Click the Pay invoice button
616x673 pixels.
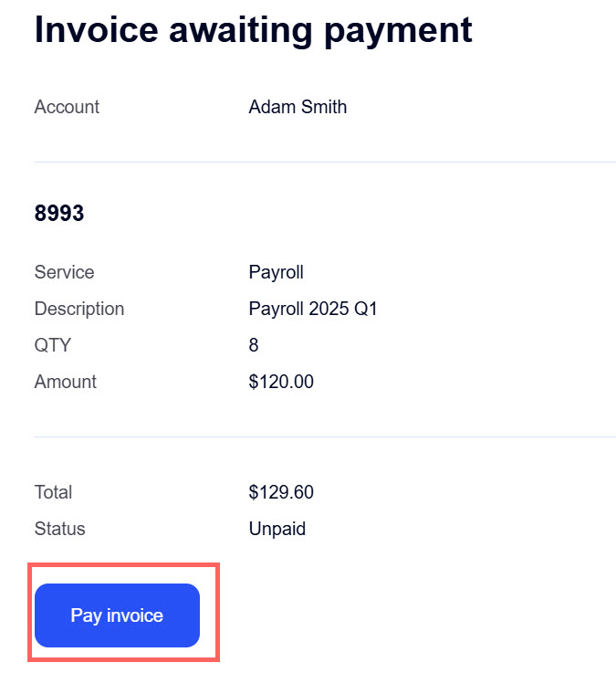click(x=117, y=615)
